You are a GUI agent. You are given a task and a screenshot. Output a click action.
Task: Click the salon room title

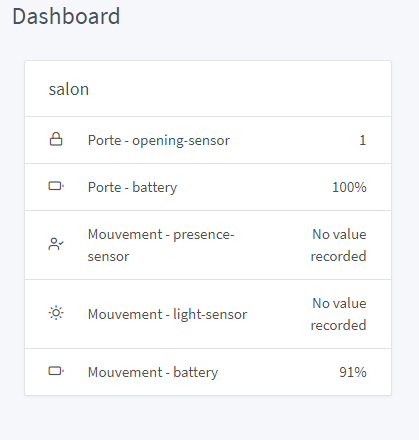pos(69,89)
